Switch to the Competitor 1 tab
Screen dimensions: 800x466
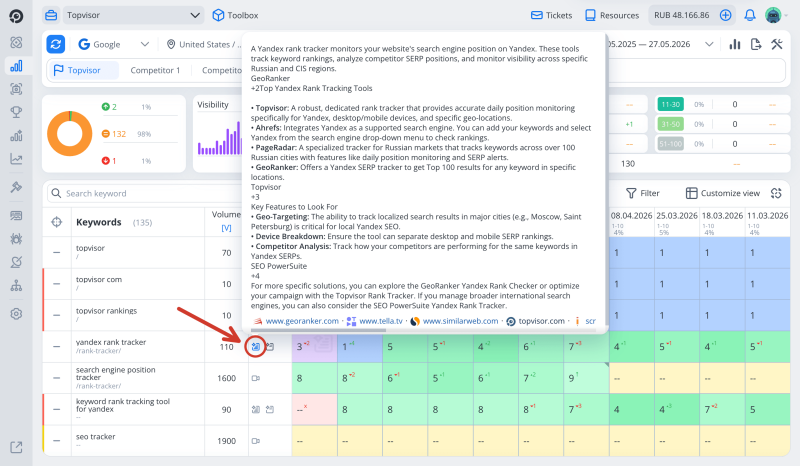point(155,70)
